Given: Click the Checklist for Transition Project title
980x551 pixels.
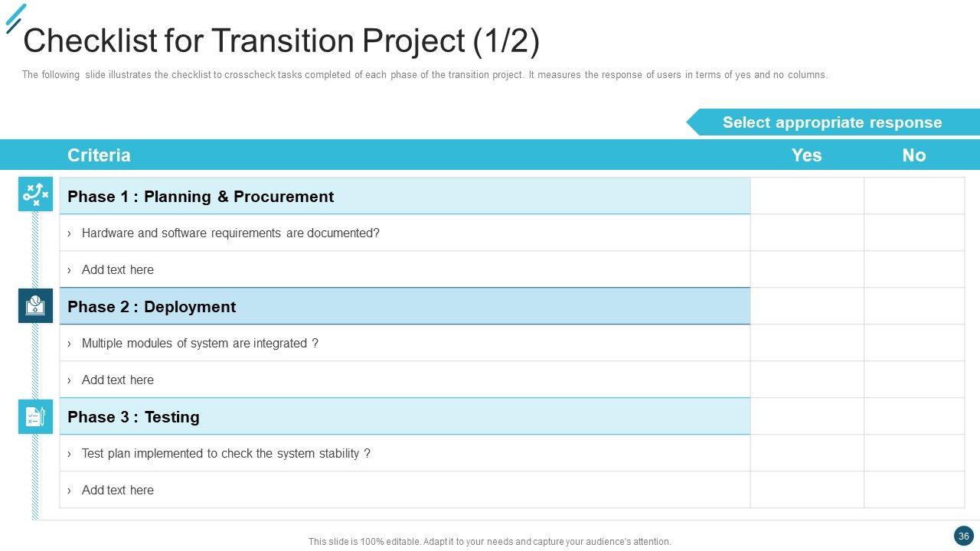Looking at the screenshot, I should [x=281, y=41].
